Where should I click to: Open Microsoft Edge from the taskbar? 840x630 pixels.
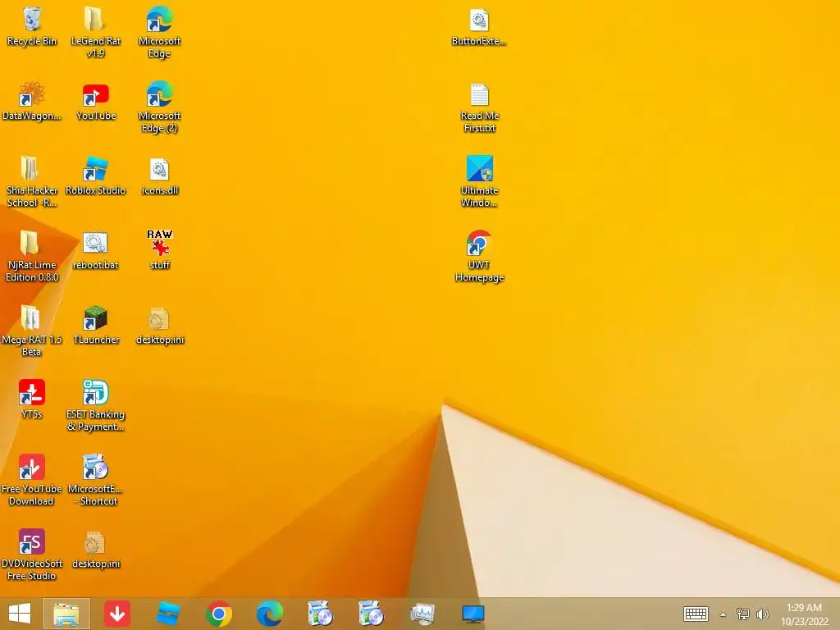pos(269,614)
